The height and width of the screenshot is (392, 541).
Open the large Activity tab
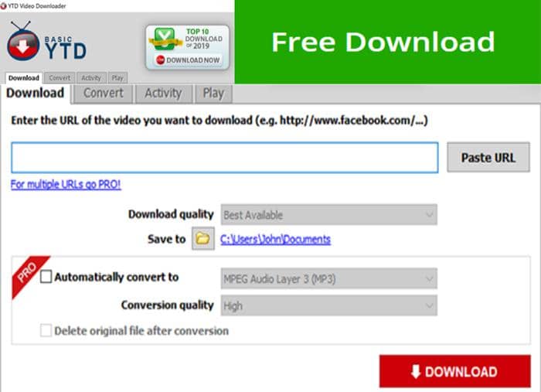(164, 94)
